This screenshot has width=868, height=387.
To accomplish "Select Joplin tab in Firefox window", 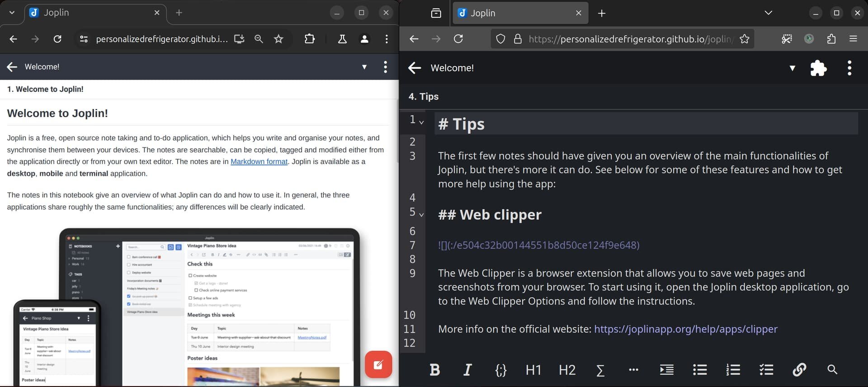I will point(520,13).
